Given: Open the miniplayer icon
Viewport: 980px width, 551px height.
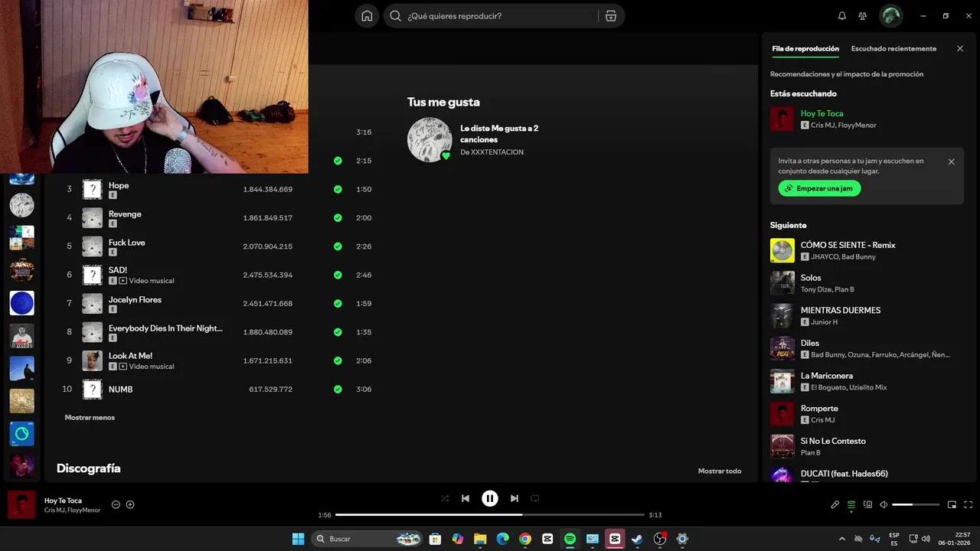Looking at the screenshot, I should tap(952, 505).
